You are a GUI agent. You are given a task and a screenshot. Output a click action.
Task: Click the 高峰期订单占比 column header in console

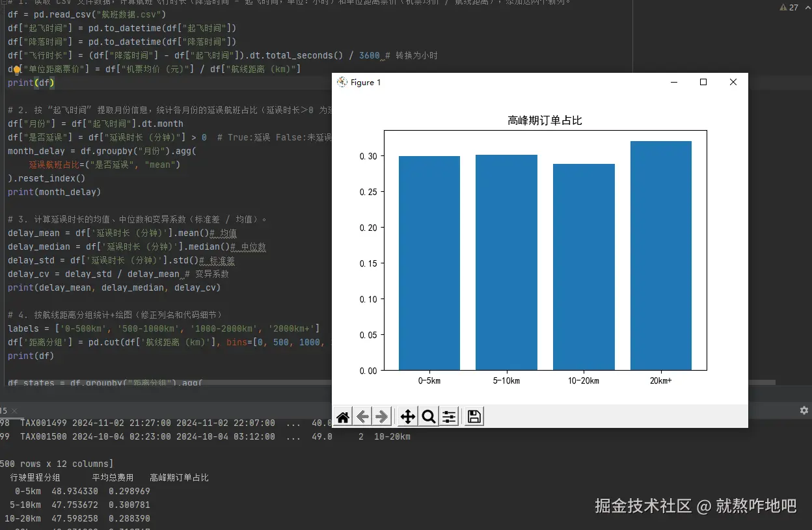(179, 478)
